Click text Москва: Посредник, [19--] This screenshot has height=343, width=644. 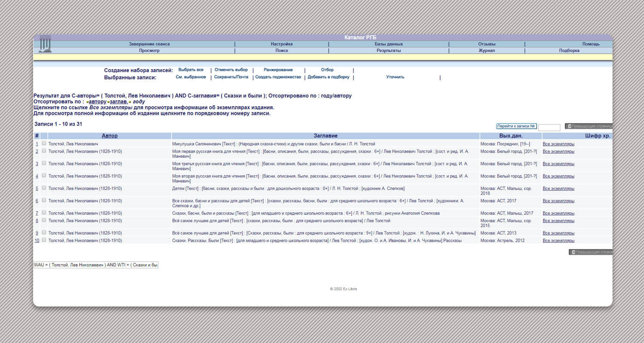tap(505, 144)
